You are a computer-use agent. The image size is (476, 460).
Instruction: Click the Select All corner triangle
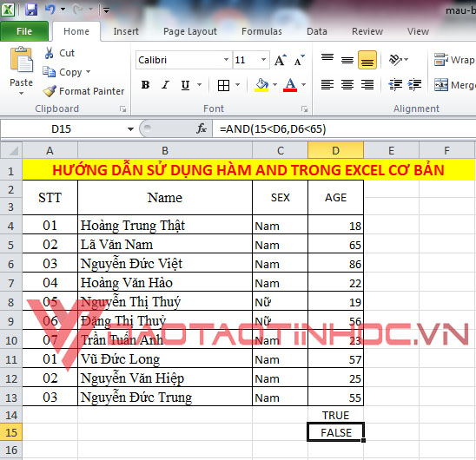pyautogui.click(x=11, y=150)
